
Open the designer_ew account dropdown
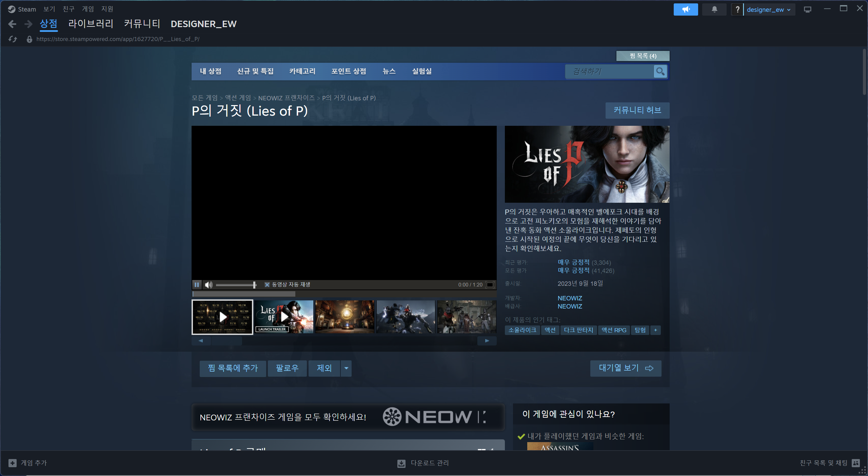768,9
